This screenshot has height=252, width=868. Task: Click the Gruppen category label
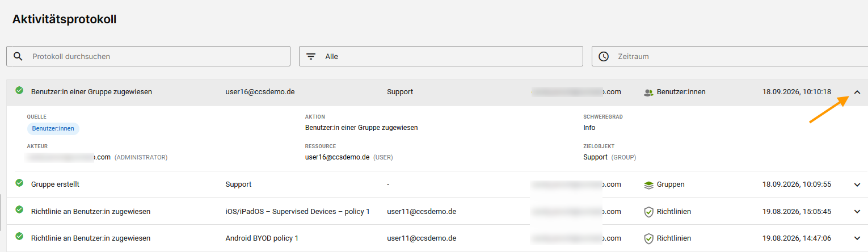[671, 184]
